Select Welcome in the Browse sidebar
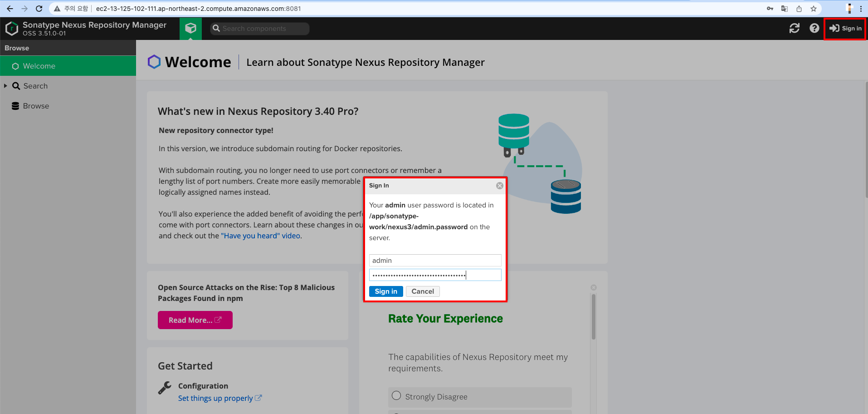 [68, 66]
